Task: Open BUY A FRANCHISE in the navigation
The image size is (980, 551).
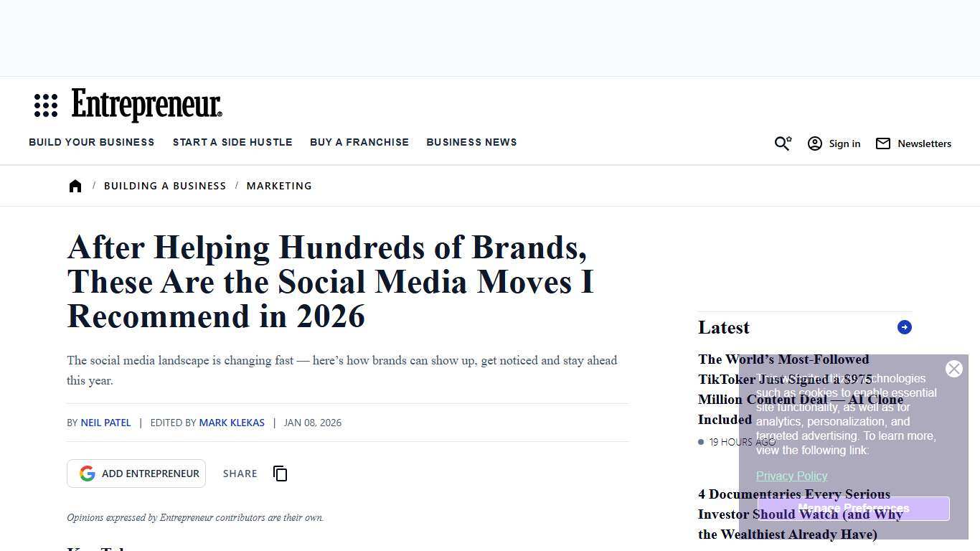Action: click(359, 142)
